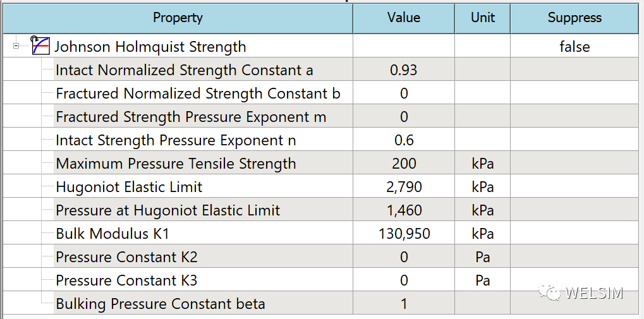Click the Suppress column header
The width and height of the screenshot is (644, 319).
tap(574, 18)
